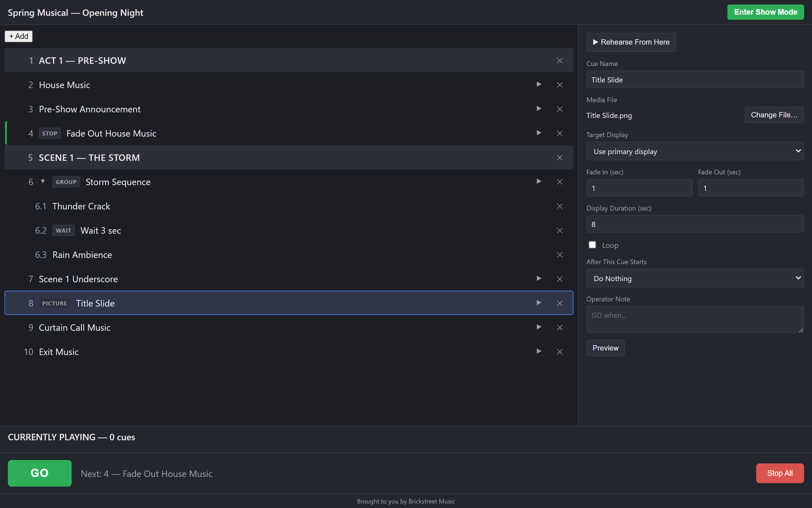Image resolution: width=812 pixels, height=508 pixels.
Task: Delete the House Music cue
Action: [560, 85]
